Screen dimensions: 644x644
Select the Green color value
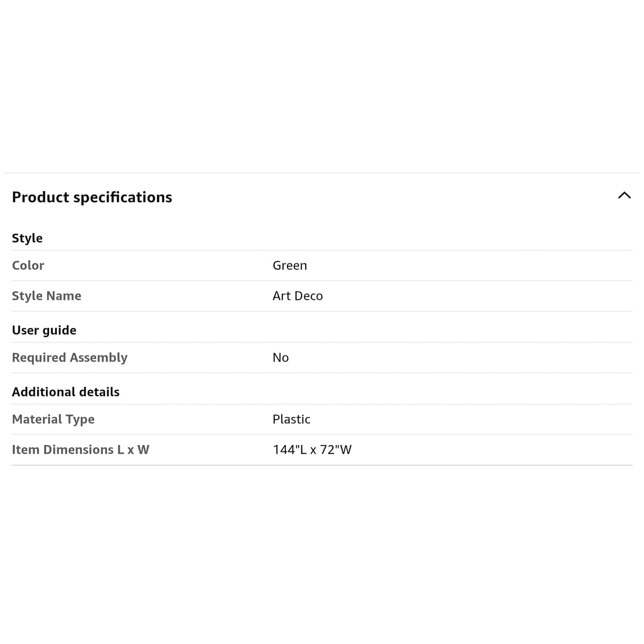click(290, 265)
